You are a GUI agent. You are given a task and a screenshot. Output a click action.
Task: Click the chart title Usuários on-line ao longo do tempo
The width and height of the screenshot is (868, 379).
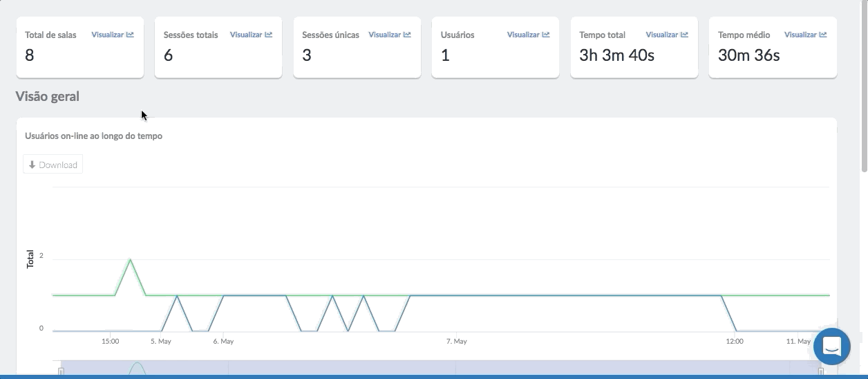pos(94,136)
